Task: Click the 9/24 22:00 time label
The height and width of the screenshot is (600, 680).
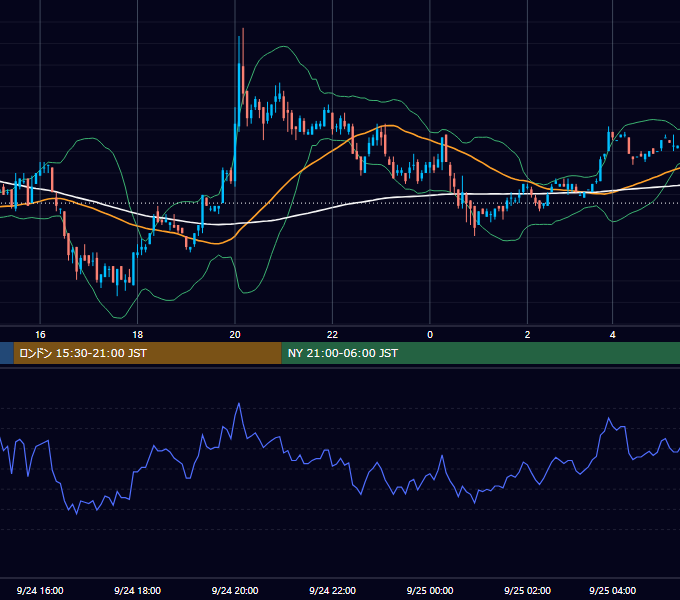Action: [x=333, y=590]
